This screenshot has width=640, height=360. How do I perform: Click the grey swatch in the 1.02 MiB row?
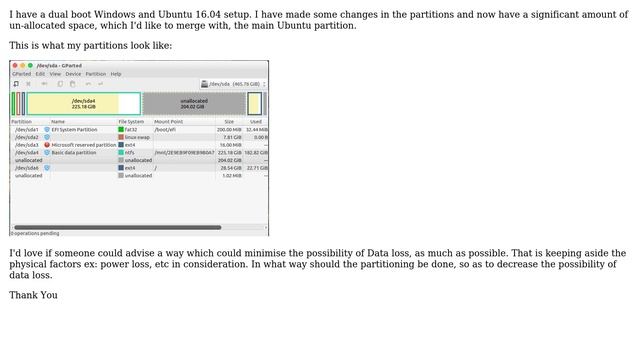tap(121, 176)
